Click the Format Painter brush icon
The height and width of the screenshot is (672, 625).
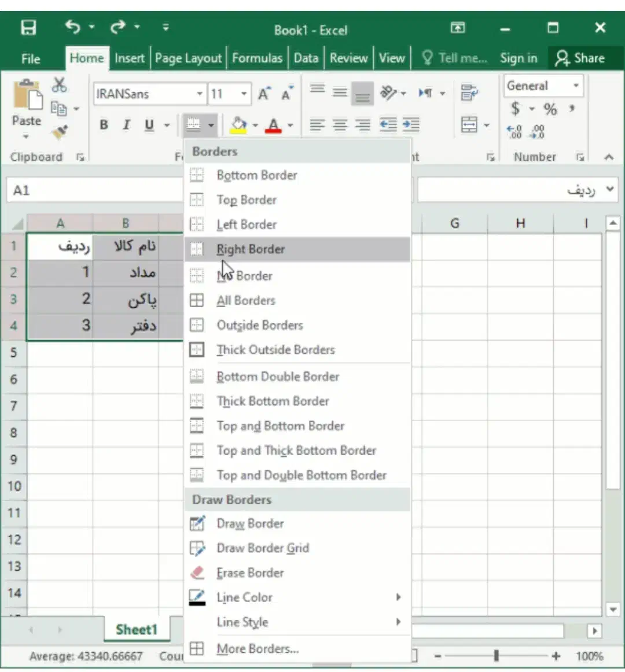coord(59,132)
